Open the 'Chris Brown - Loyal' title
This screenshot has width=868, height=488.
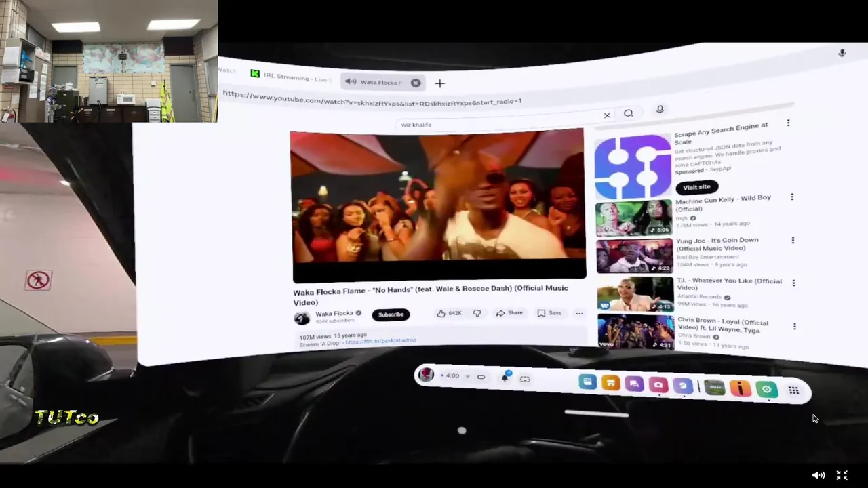(x=723, y=326)
